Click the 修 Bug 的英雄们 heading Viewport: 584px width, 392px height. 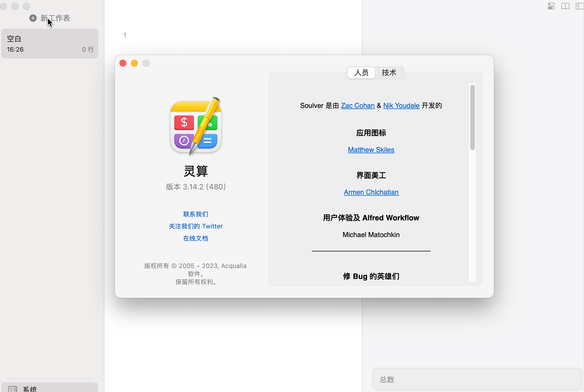371,276
